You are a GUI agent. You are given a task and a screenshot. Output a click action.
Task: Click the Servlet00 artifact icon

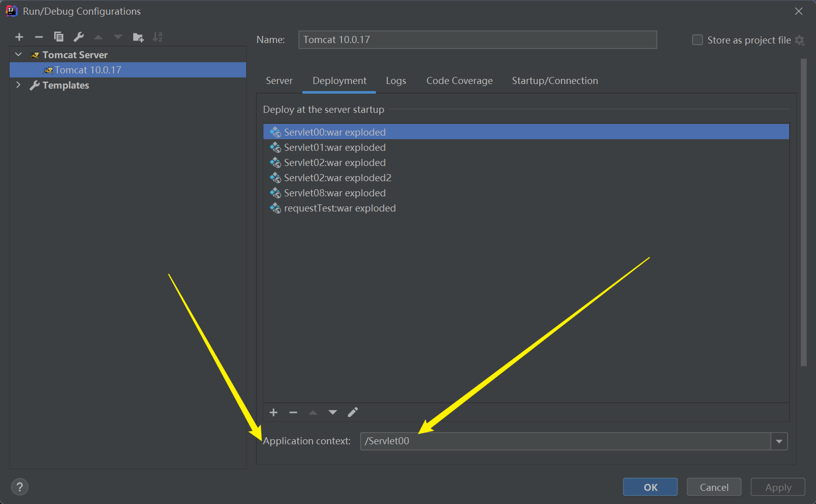[x=276, y=132]
